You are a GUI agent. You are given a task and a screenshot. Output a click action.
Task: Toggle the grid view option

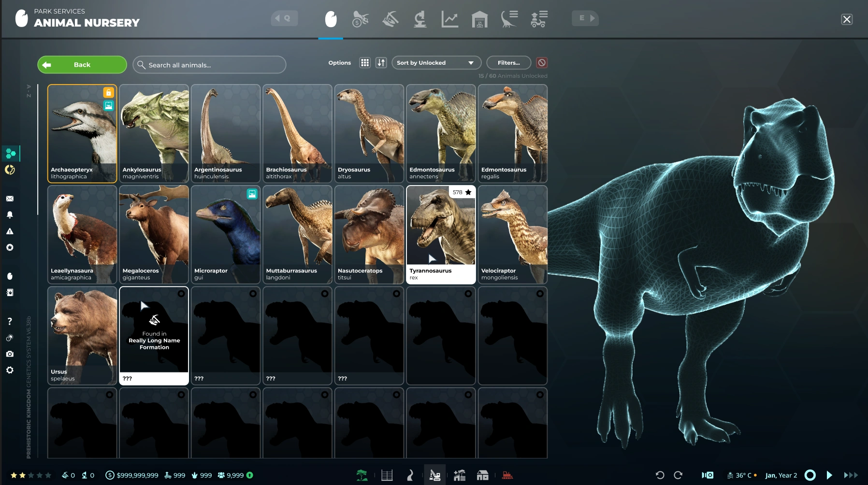(365, 63)
